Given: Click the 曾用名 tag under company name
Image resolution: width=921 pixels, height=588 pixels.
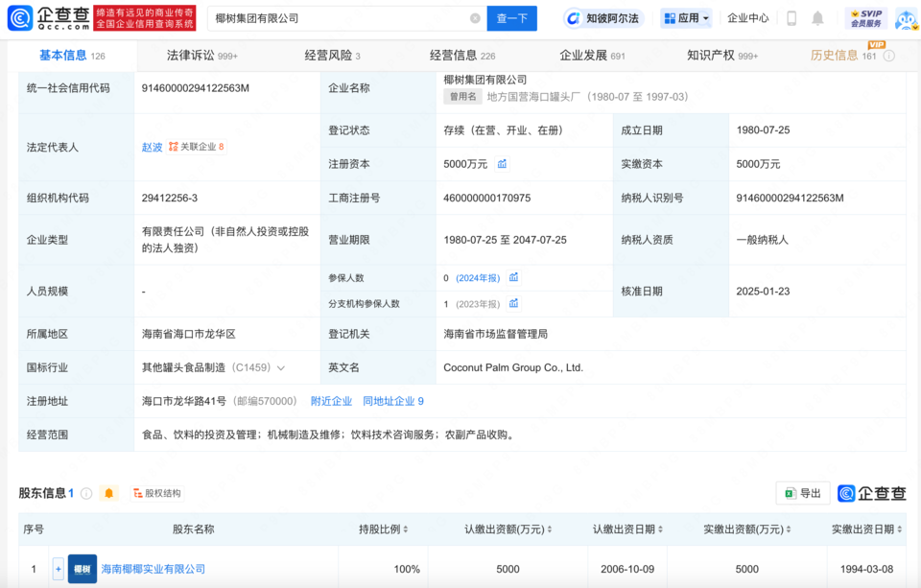Looking at the screenshot, I should (x=462, y=96).
